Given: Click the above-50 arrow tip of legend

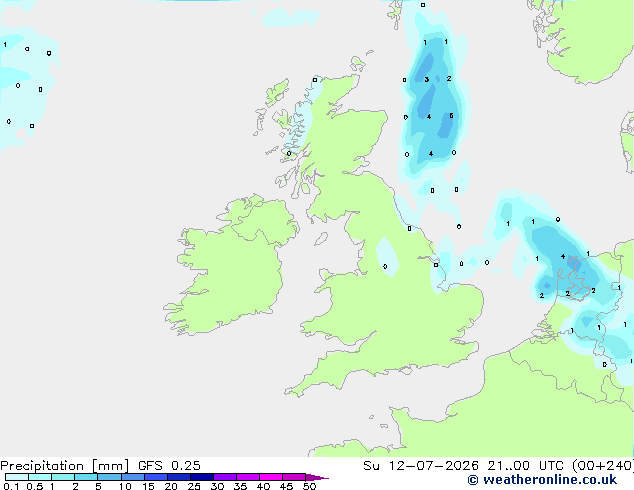Looking at the screenshot, I should pos(317,477).
